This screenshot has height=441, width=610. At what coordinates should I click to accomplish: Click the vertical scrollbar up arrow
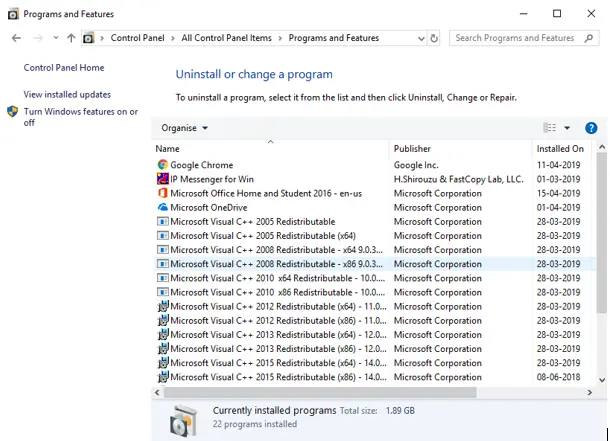coord(602,147)
